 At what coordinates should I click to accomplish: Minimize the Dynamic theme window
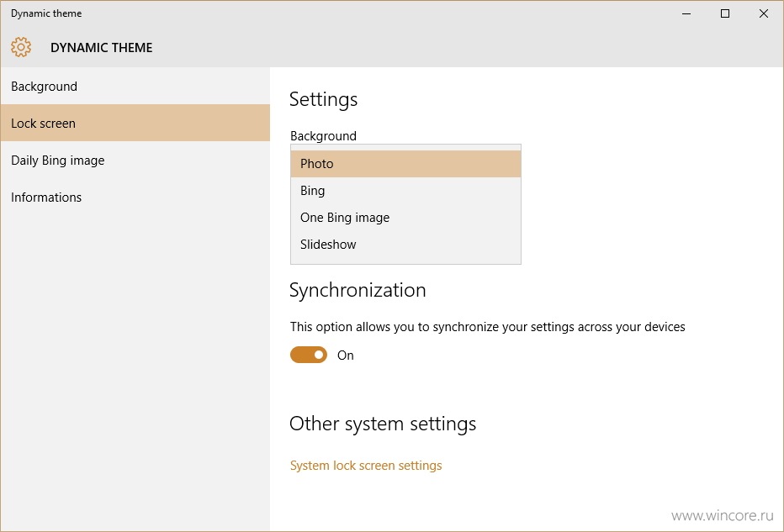686,13
